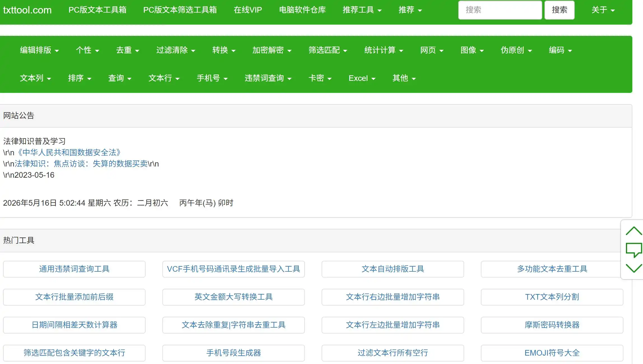Open the 编辑排版 category dropdown
Viewport: 643px width, 364px height.
[x=39, y=50]
